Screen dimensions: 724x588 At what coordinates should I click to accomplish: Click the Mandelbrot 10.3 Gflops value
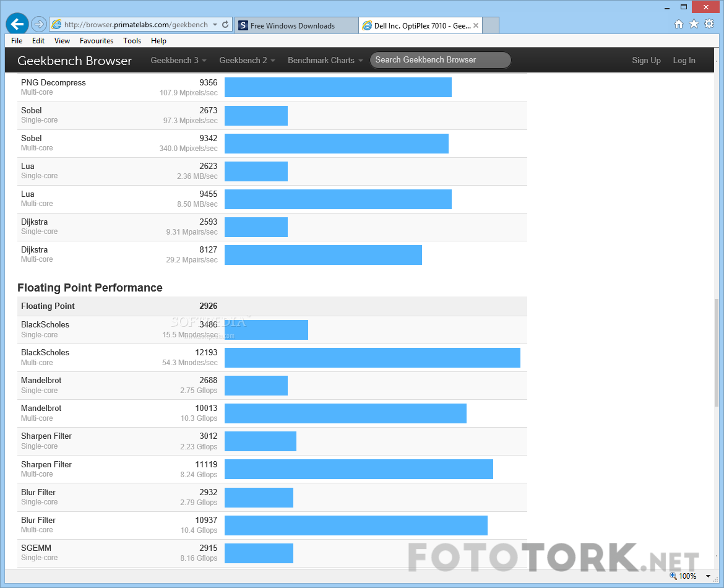(199, 418)
